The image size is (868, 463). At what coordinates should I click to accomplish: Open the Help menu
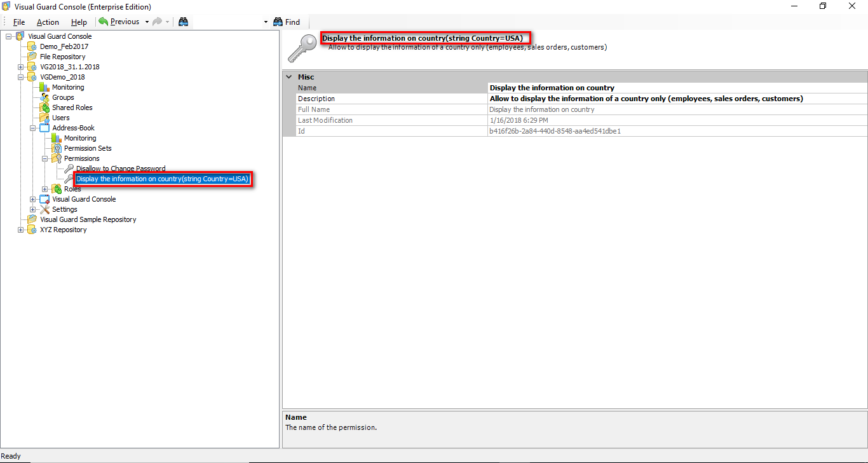pyautogui.click(x=79, y=21)
